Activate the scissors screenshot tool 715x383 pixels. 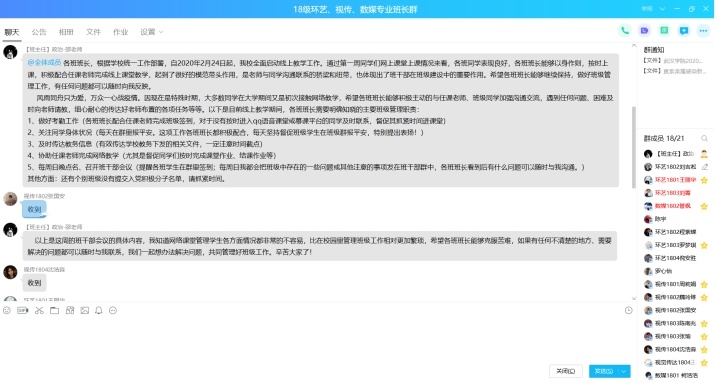(x=39, y=311)
